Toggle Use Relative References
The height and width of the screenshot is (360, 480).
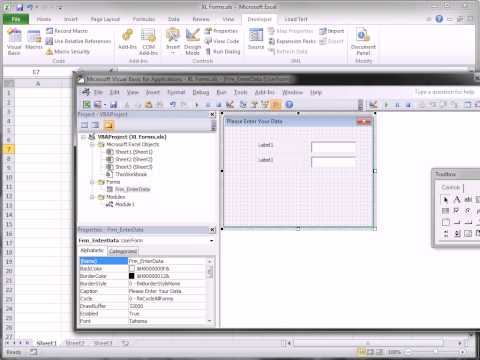point(78,41)
